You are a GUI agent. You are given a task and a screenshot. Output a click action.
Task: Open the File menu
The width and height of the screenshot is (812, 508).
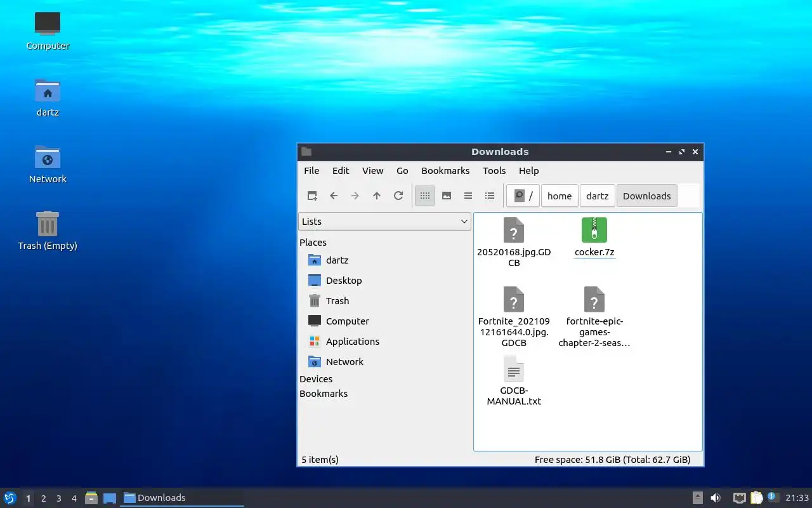311,171
